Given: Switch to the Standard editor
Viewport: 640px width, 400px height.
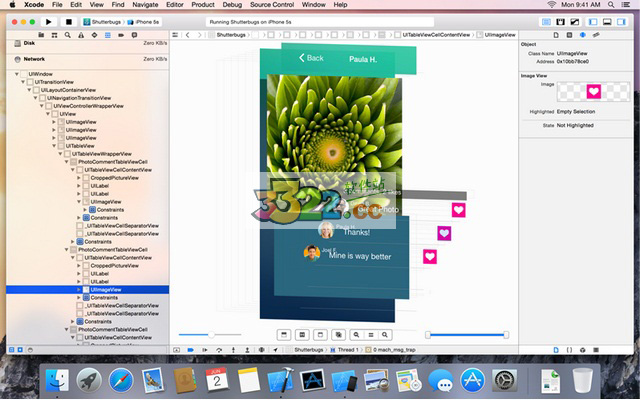Looking at the screenshot, I should click(546, 22).
